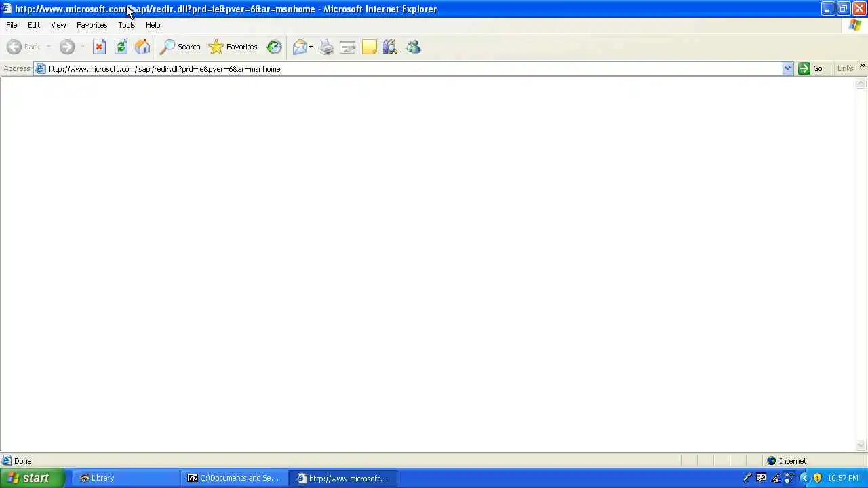Go to the Home page icon
The width and height of the screenshot is (868, 488).
pos(142,47)
